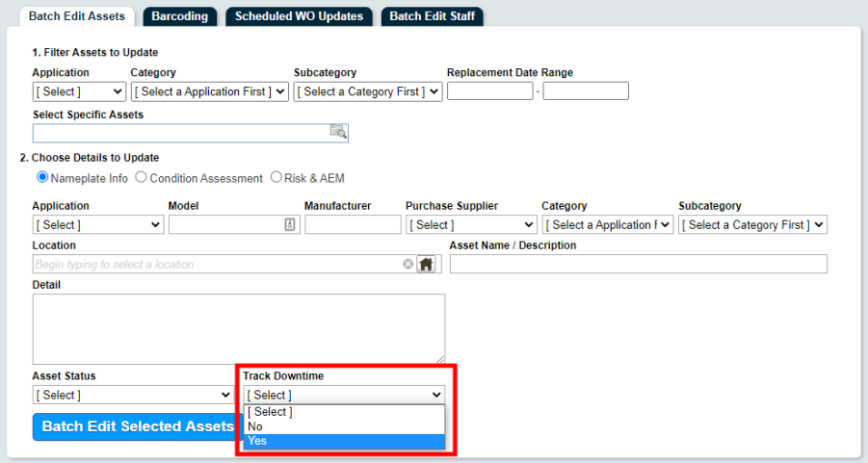Choose the Condition Assessment radio option

(142, 177)
